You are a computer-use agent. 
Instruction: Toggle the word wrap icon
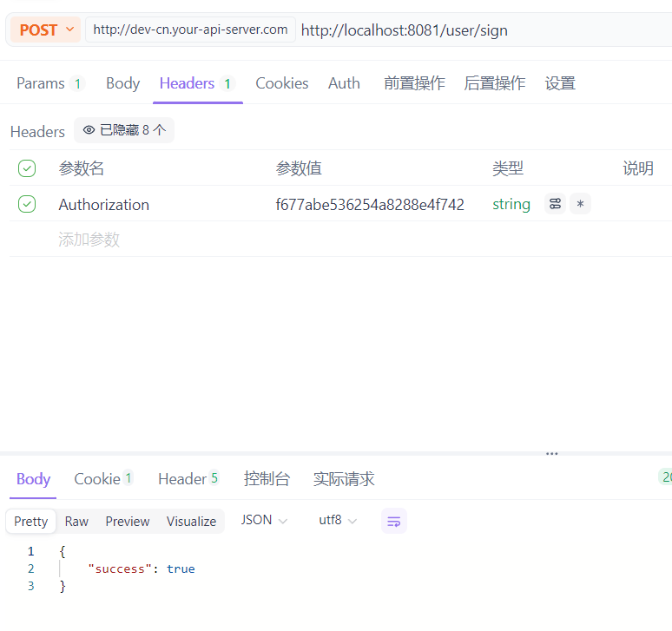tap(394, 521)
